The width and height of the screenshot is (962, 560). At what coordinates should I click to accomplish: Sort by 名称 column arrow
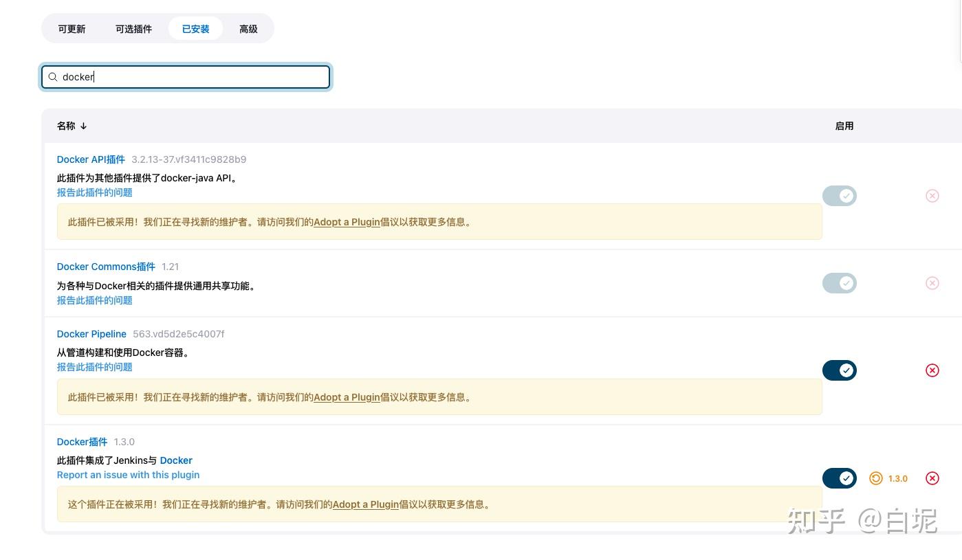(83, 126)
